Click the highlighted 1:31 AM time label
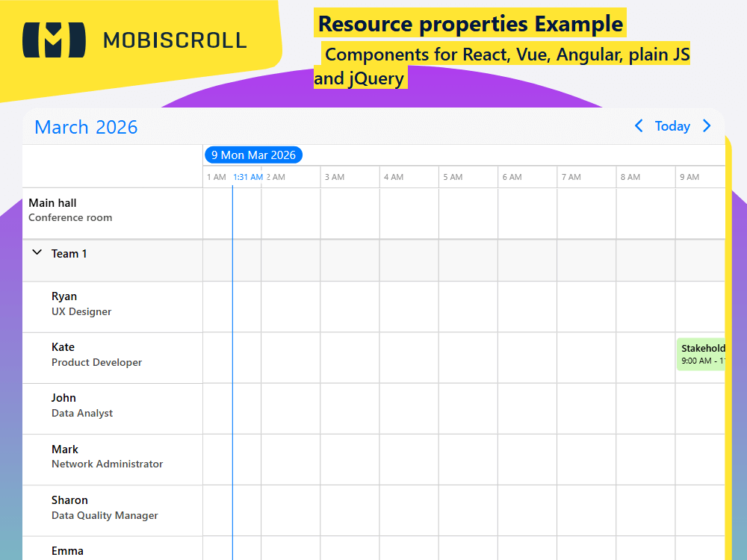747x560 pixels. (x=249, y=177)
